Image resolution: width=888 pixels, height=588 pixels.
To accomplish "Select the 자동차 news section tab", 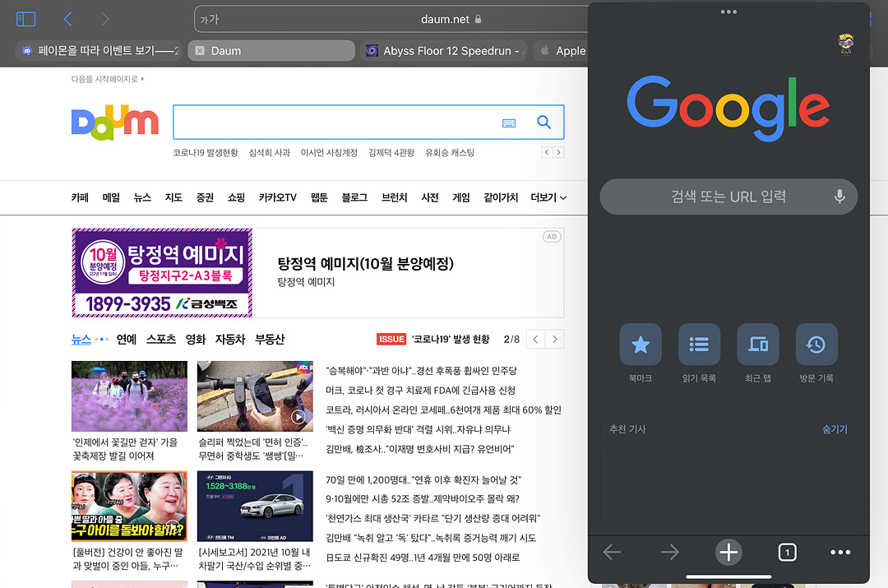I will click(230, 339).
